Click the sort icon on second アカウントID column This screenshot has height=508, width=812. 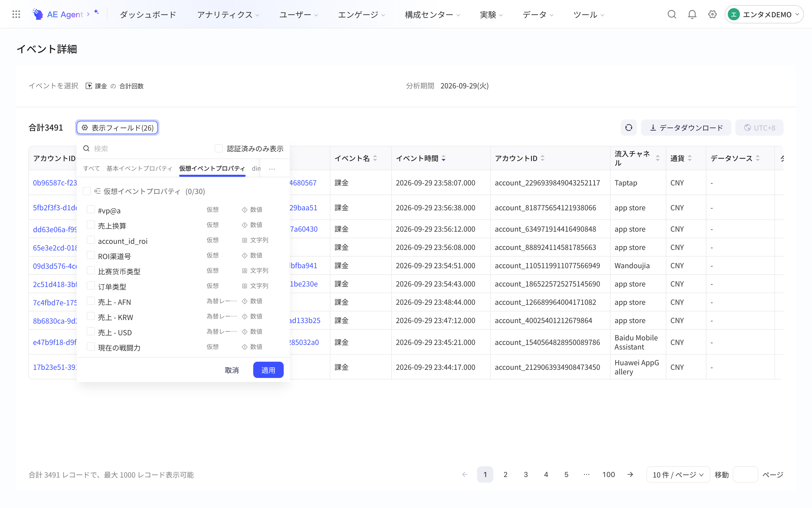point(543,158)
